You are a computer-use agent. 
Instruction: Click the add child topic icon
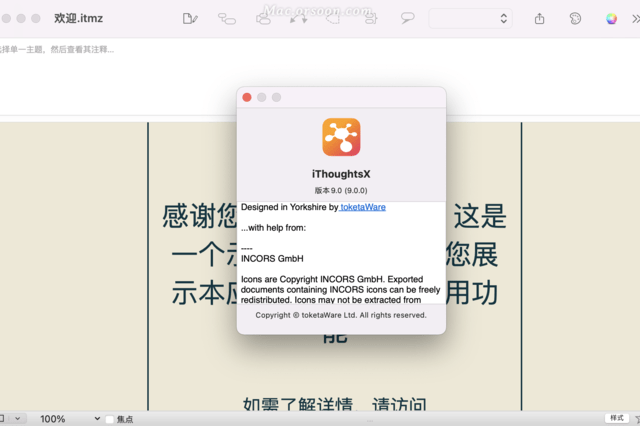pos(227,19)
